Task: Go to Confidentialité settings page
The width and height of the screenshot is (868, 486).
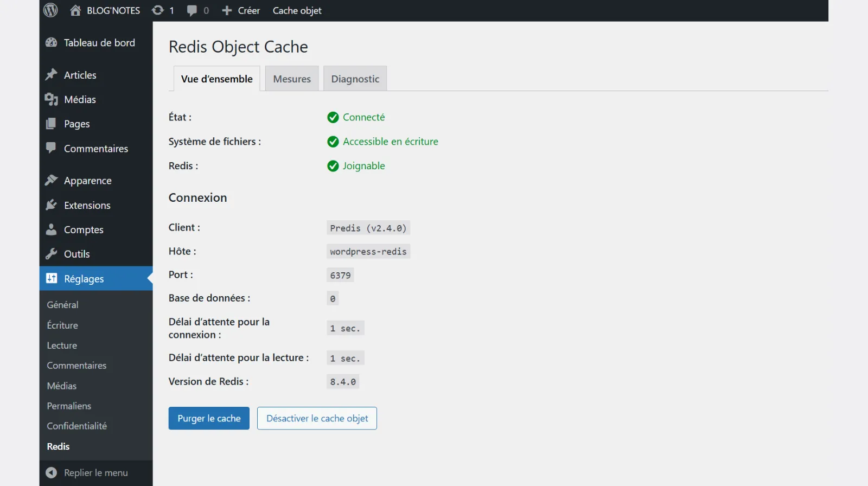Action: click(x=76, y=426)
